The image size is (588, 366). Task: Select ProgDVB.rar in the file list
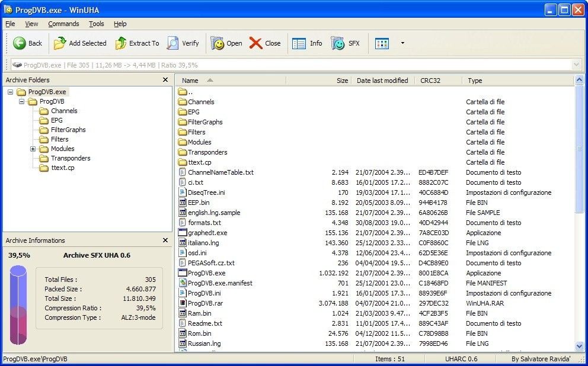pos(207,303)
